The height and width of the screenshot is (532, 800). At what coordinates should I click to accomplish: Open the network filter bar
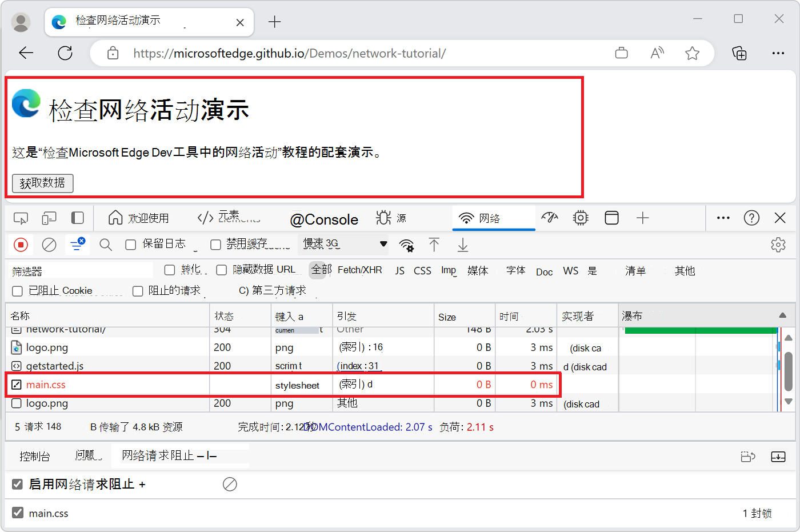coord(77,244)
